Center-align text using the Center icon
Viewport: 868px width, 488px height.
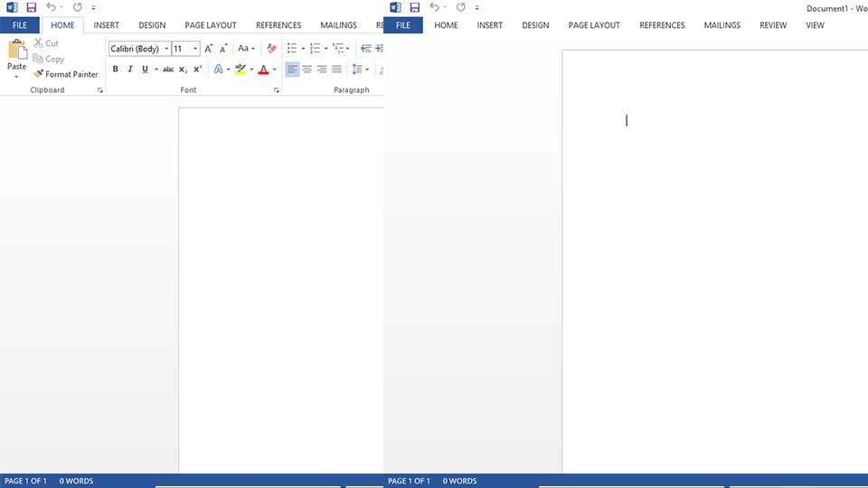point(307,70)
